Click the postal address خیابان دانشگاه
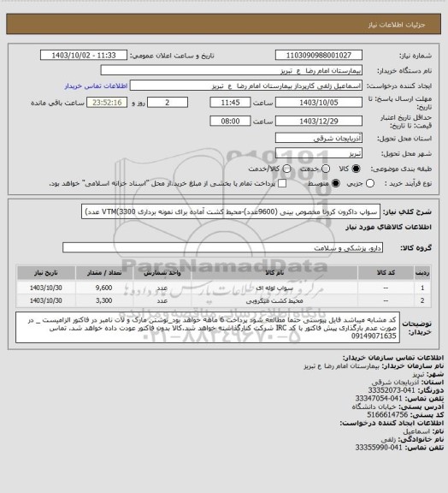The width and height of the screenshot is (448, 493). click(x=374, y=407)
